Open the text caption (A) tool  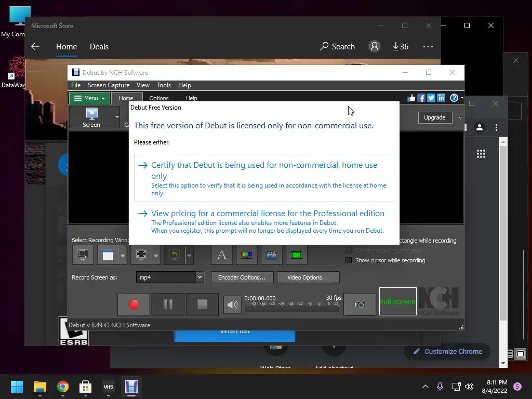(222, 255)
